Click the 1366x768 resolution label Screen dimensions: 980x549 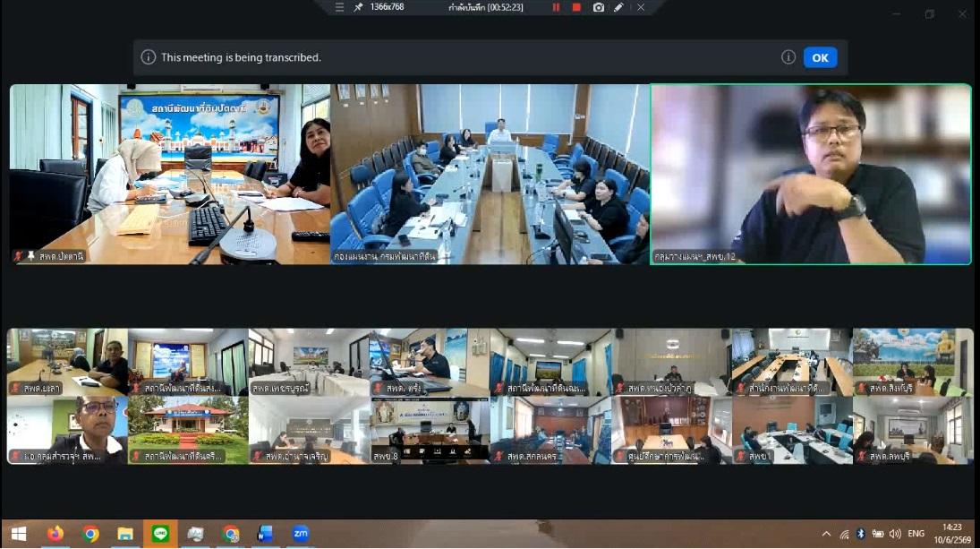(x=387, y=7)
